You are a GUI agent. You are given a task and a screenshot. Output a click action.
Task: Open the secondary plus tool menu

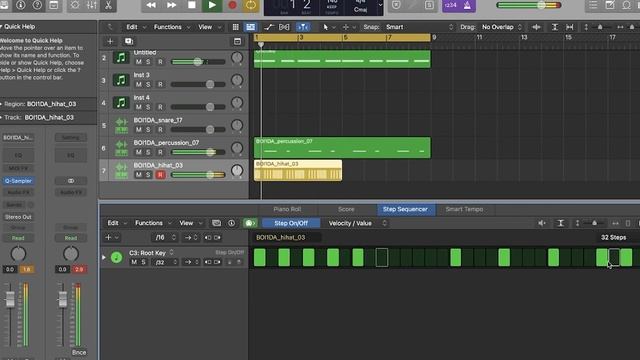coord(348,27)
